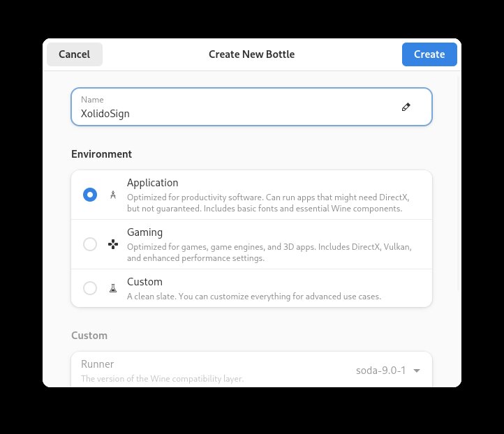
Task: Click the Custom environment flask icon
Action: [113, 288]
